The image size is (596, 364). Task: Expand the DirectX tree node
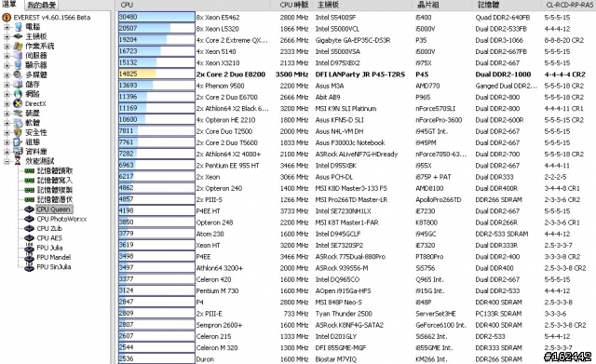(7, 103)
